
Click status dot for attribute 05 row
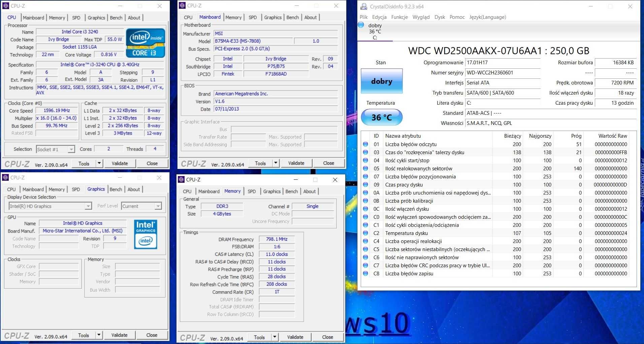pyautogui.click(x=365, y=168)
